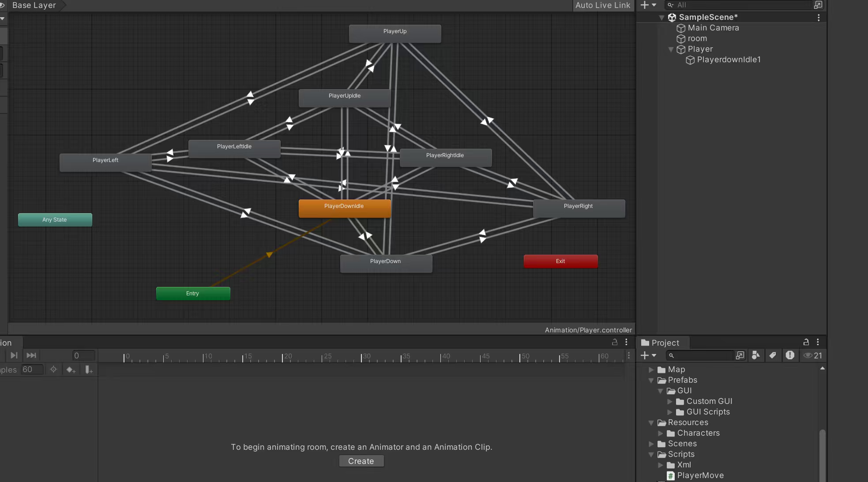Select the PlayerDownIdle state node
Viewport: 868px width, 482px height.
point(344,208)
